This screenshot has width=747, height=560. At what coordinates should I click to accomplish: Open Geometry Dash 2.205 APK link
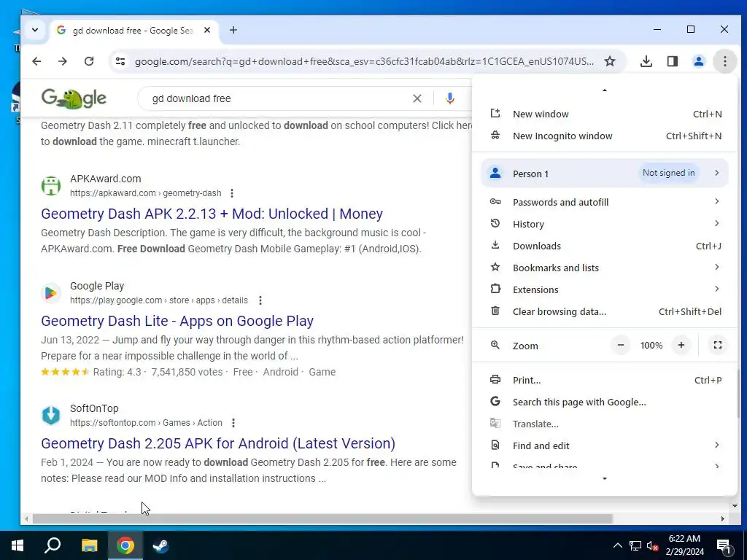(218, 443)
